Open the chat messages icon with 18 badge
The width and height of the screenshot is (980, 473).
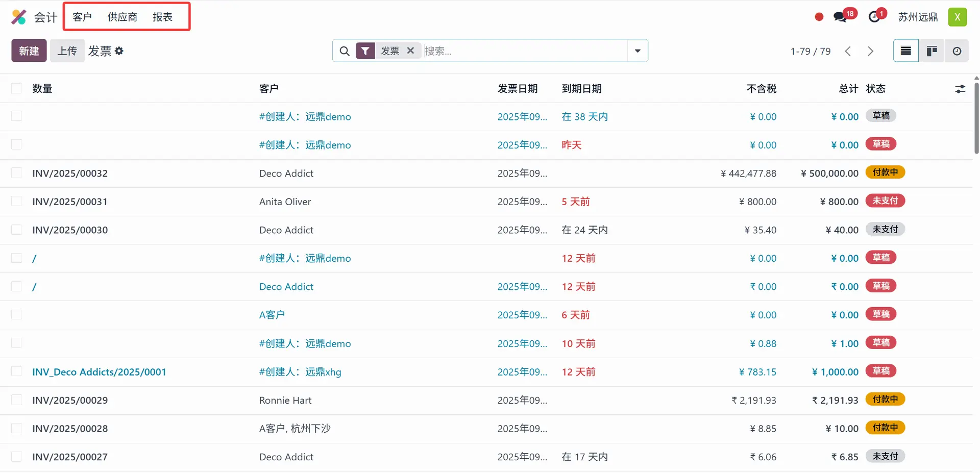pyautogui.click(x=840, y=17)
